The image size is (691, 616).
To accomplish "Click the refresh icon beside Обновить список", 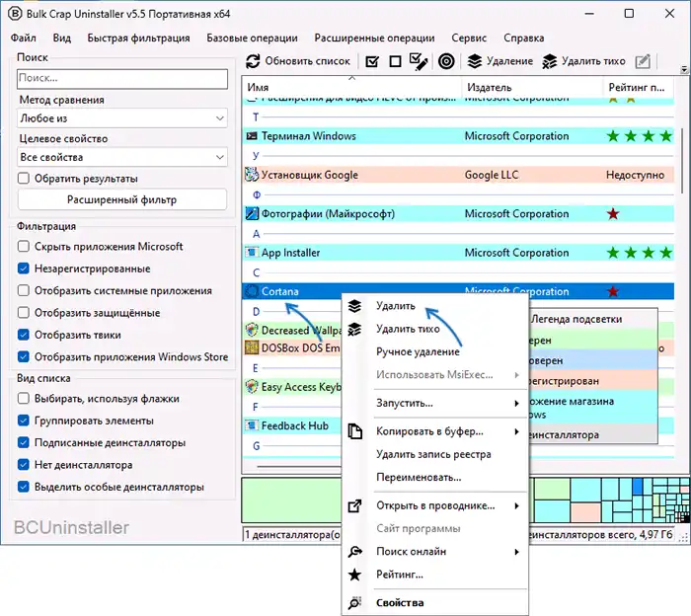I will coord(254,61).
